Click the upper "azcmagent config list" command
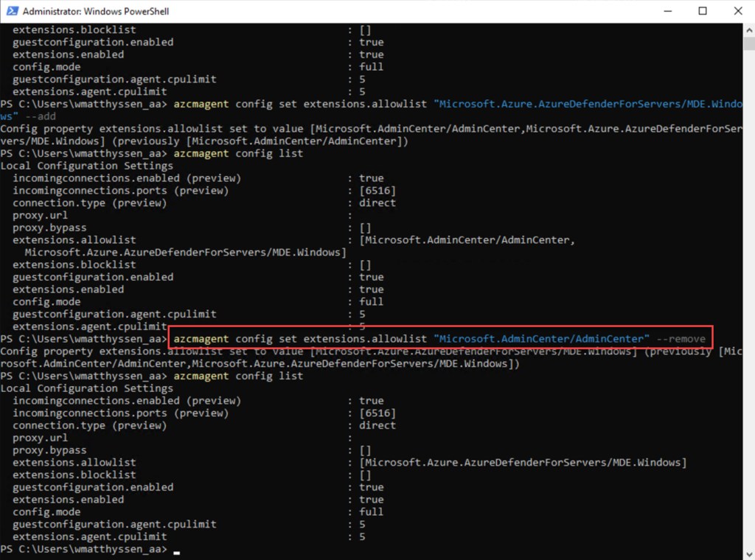The image size is (755, 560). point(238,153)
